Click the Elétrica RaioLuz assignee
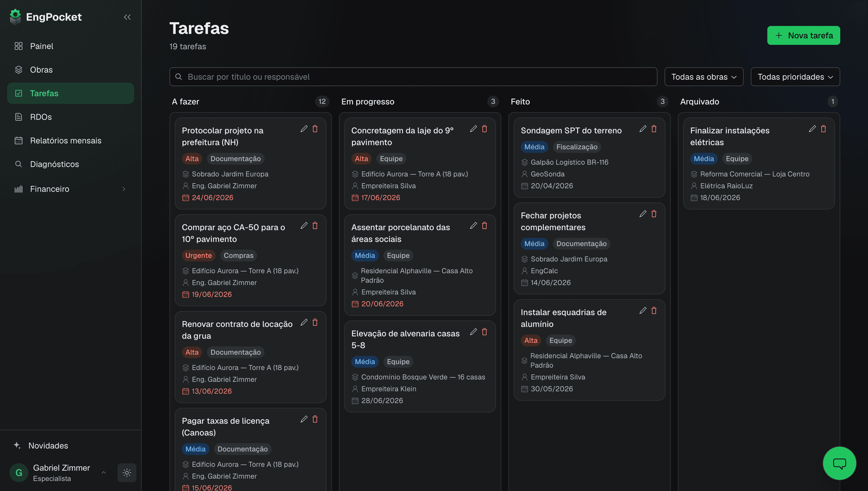The width and height of the screenshot is (868, 491). pyautogui.click(x=726, y=186)
